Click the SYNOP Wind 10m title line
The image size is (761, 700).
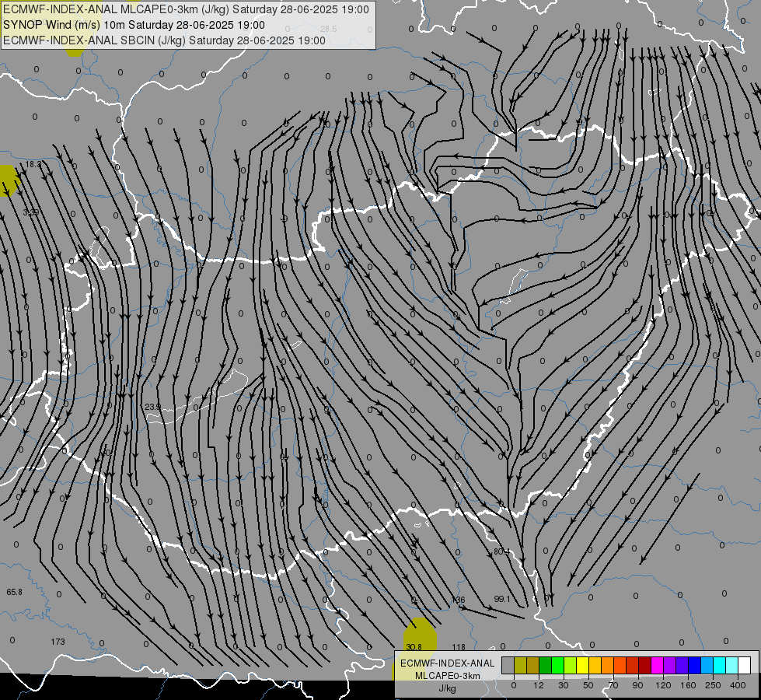[x=134, y=25]
